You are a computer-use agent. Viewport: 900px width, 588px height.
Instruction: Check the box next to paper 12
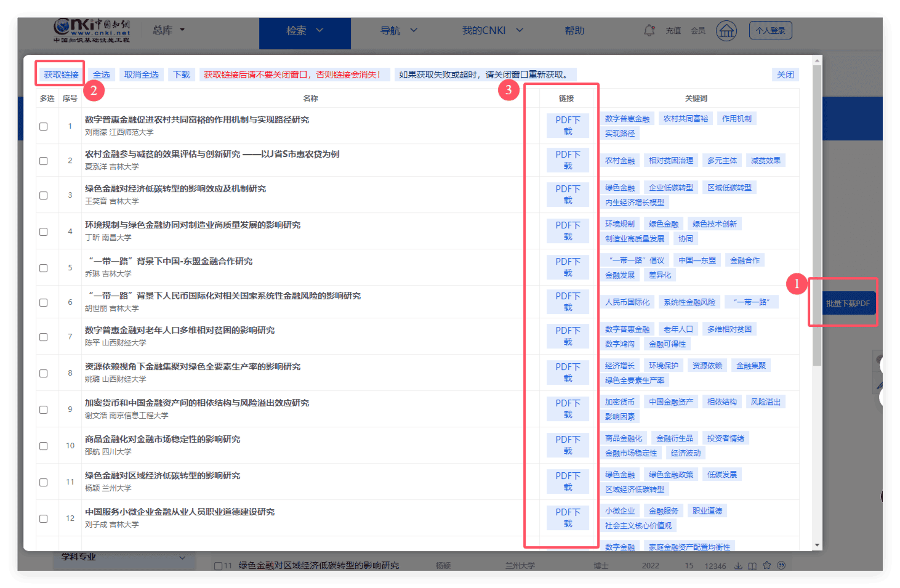tap(44, 518)
